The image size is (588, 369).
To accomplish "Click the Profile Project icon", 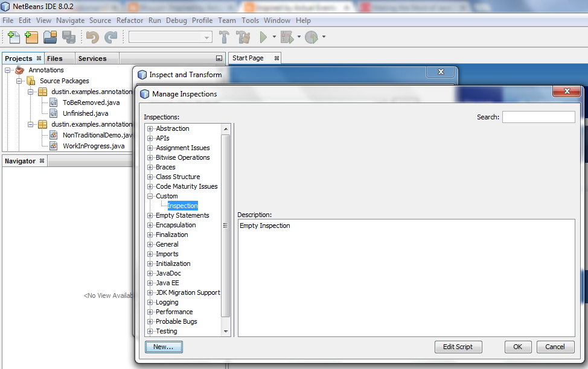I will coord(312,37).
